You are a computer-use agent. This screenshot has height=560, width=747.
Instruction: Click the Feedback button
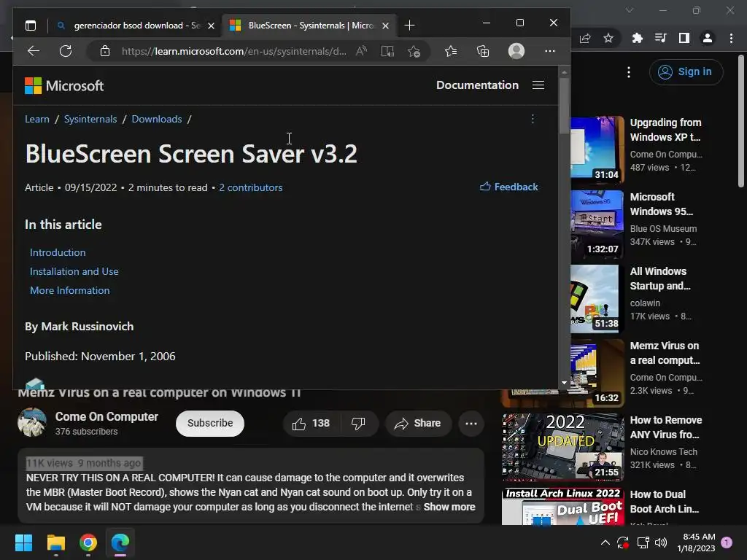point(509,187)
